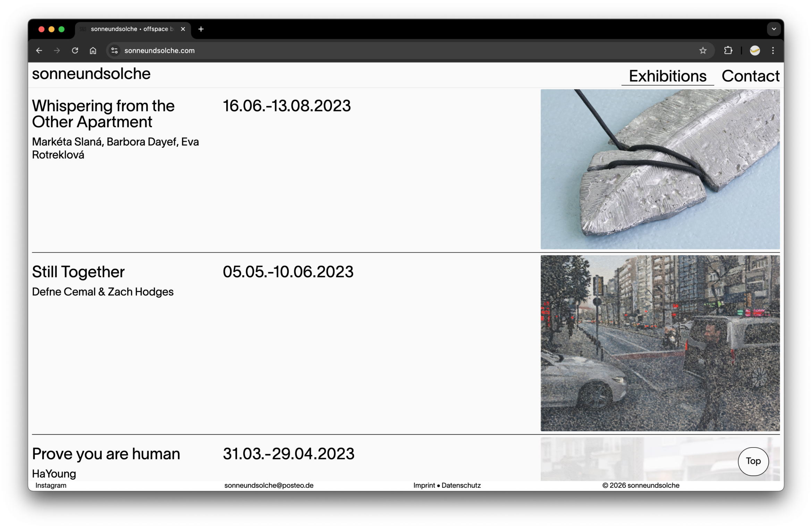
Task: Open the Imprint page
Action: point(424,485)
